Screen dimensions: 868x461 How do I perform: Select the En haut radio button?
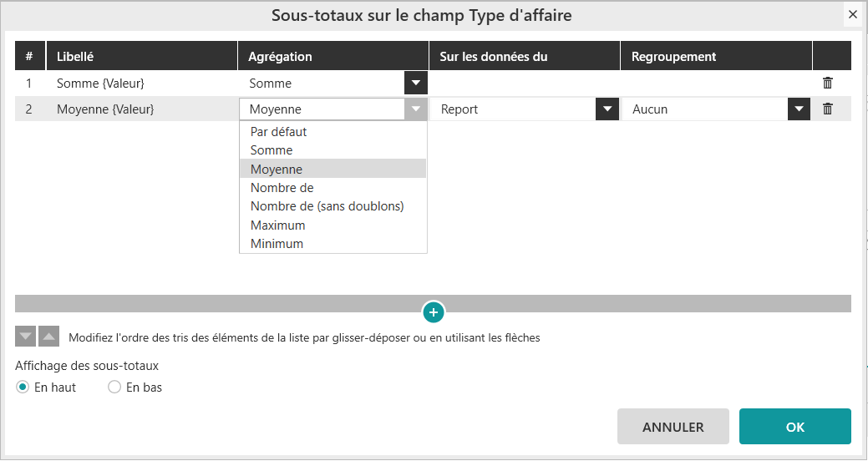(23, 388)
